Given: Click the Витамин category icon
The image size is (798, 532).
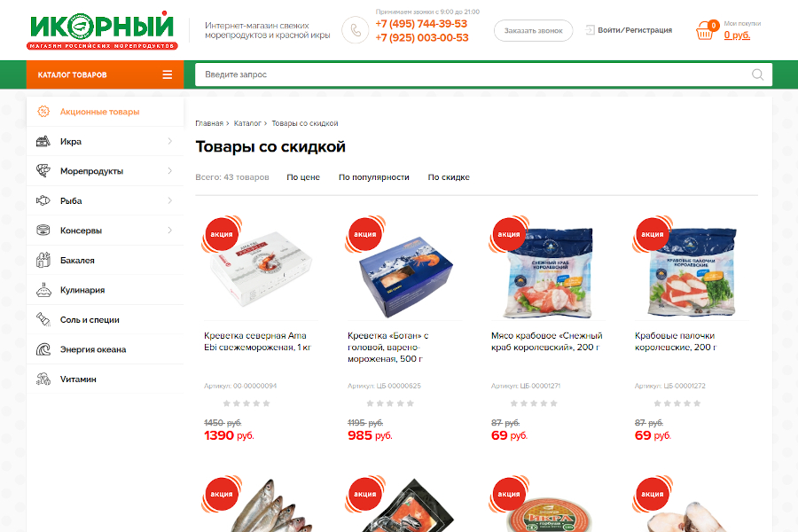Looking at the screenshot, I should pos(43,379).
